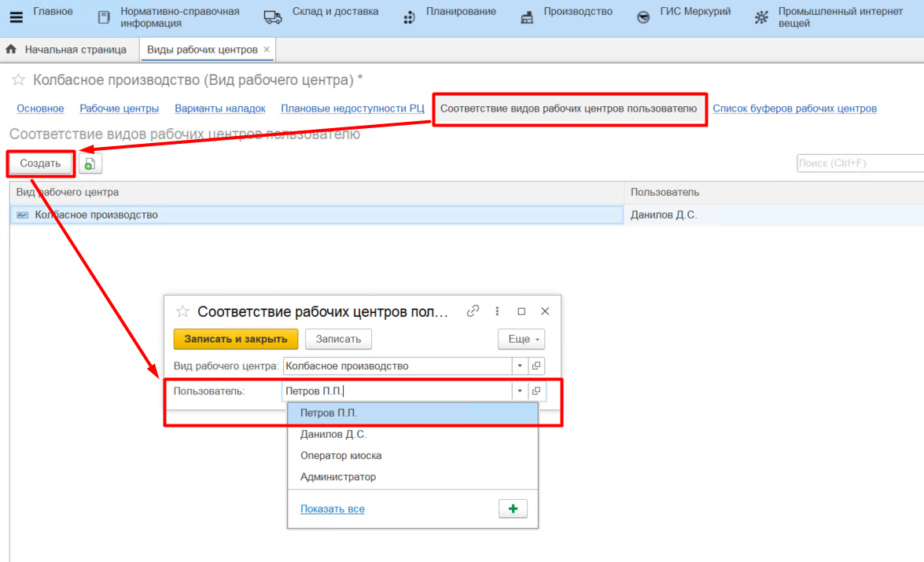The image size is (924, 562).
Task: Select Оператор киоска from the user list
Action: [x=341, y=455]
